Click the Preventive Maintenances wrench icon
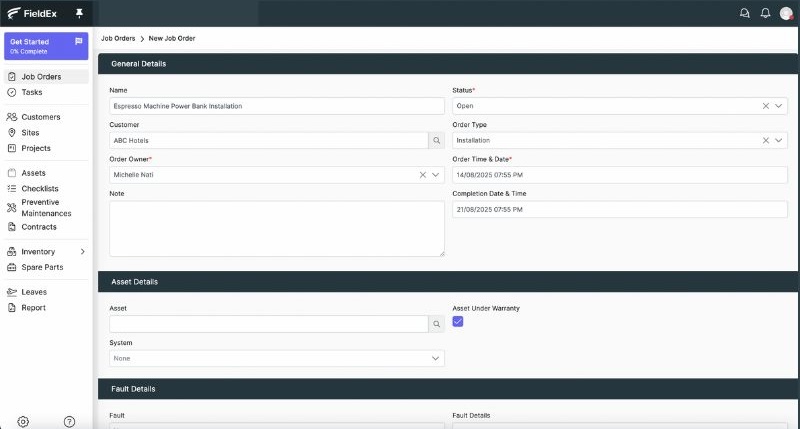This screenshot has height=429, width=800. tap(12, 208)
